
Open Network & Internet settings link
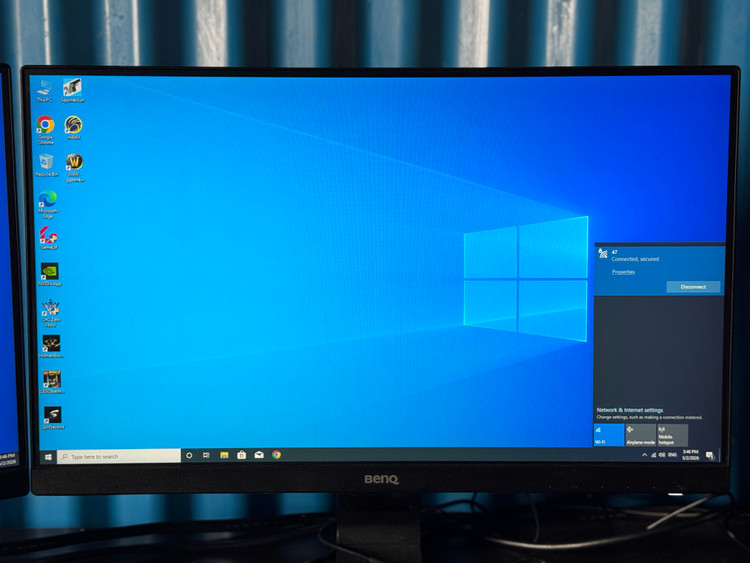629,410
